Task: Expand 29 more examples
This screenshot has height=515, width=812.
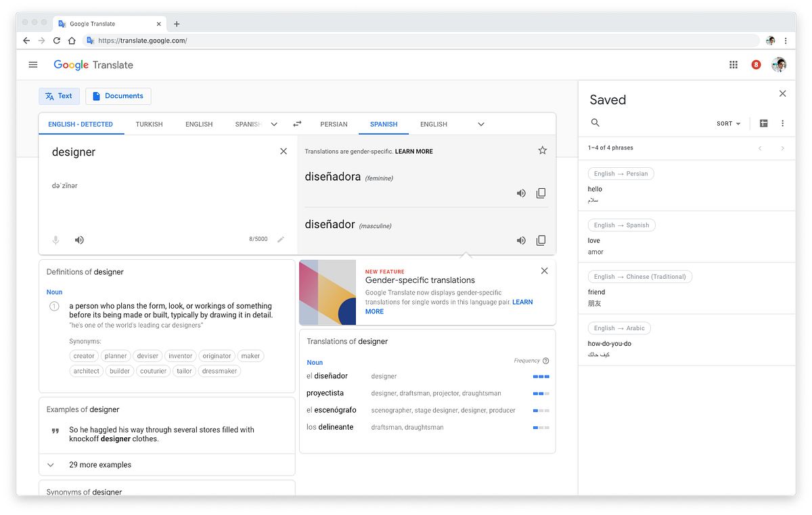Action: (167, 465)
